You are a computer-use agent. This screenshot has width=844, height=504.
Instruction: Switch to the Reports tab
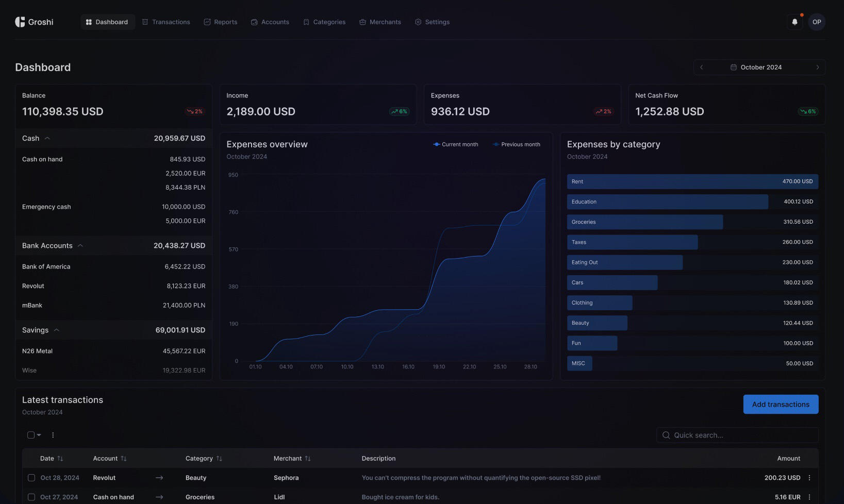[221, 22]
